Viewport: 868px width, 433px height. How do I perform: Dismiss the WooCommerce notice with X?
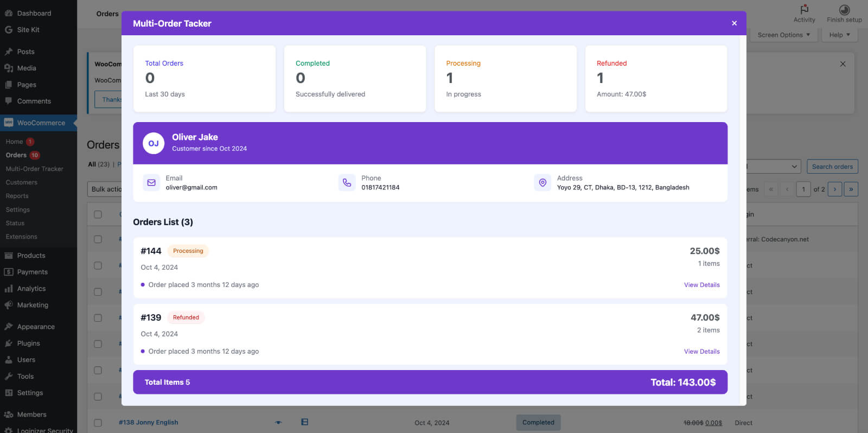[843, 64]
